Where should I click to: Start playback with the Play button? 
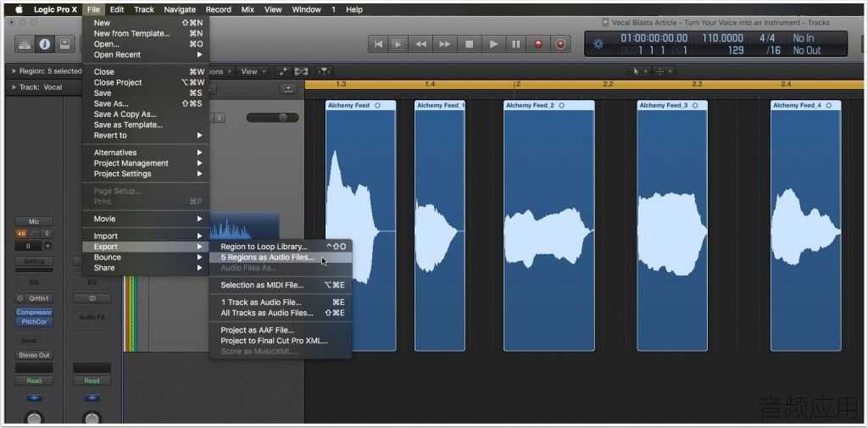click(x=493, y=44)
